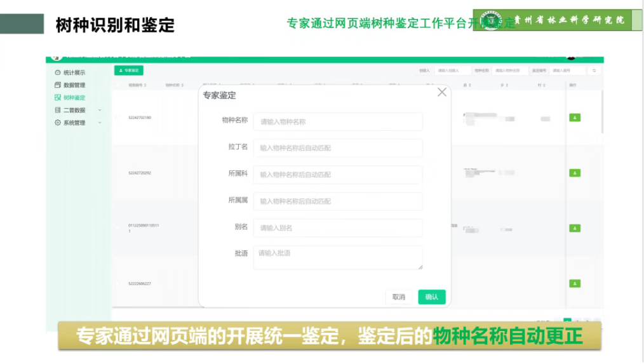Expand the 二普数据 sidebar submenu

point(100,110)
